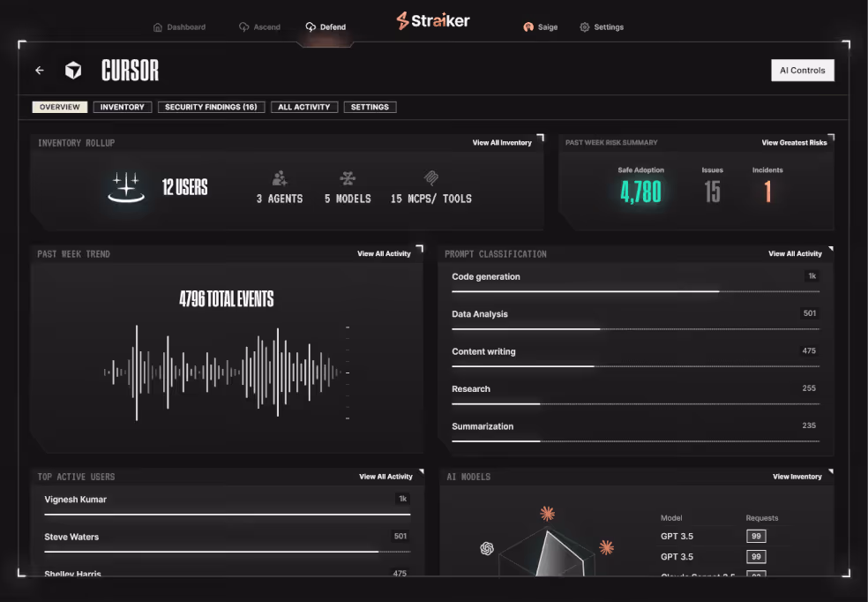The width and height of the screenshot is (868, 602).
Task: Click the Summarization progress bar
Action: [635, 440]
